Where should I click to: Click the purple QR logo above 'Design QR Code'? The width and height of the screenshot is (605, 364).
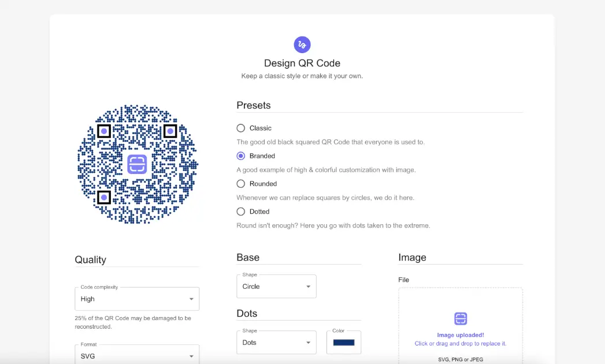point(302,44)
